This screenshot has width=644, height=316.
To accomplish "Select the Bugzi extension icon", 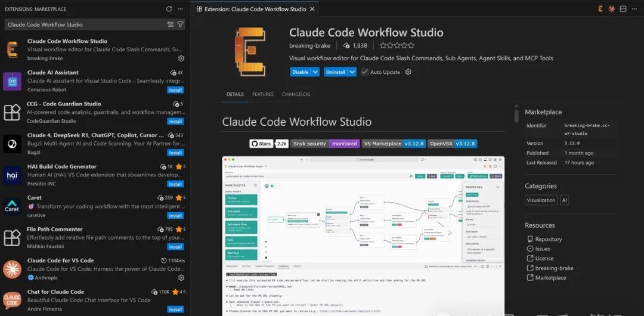I will (x=13, y=144).
